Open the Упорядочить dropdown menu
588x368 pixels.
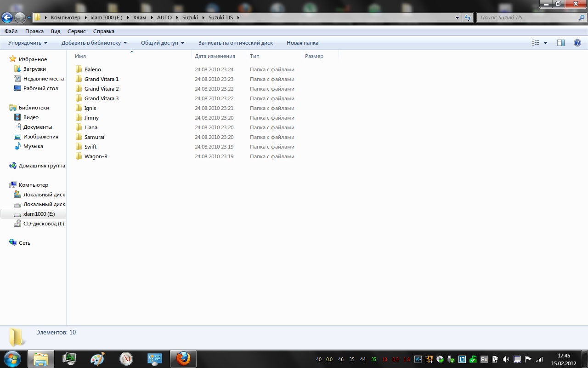pyautogui.click(x=28, y=43)
